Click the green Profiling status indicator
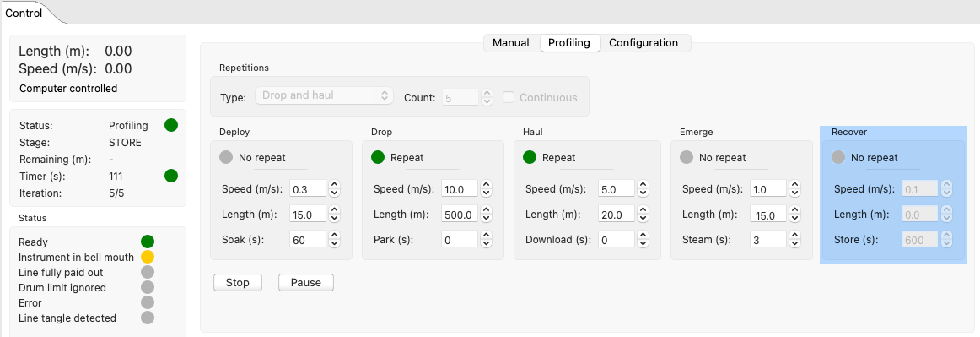 [x=170, y=125]
